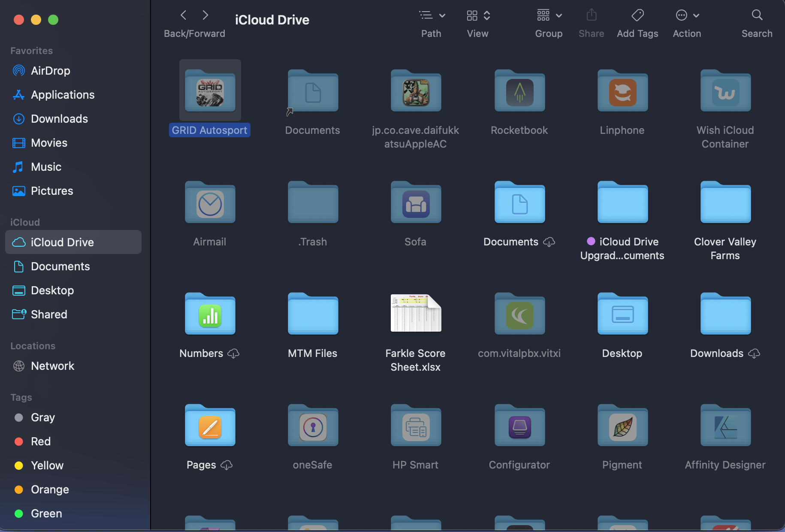Open the Linphone folder
The width and height of the screenshot is (785, 532).
[x=622, y=91]
